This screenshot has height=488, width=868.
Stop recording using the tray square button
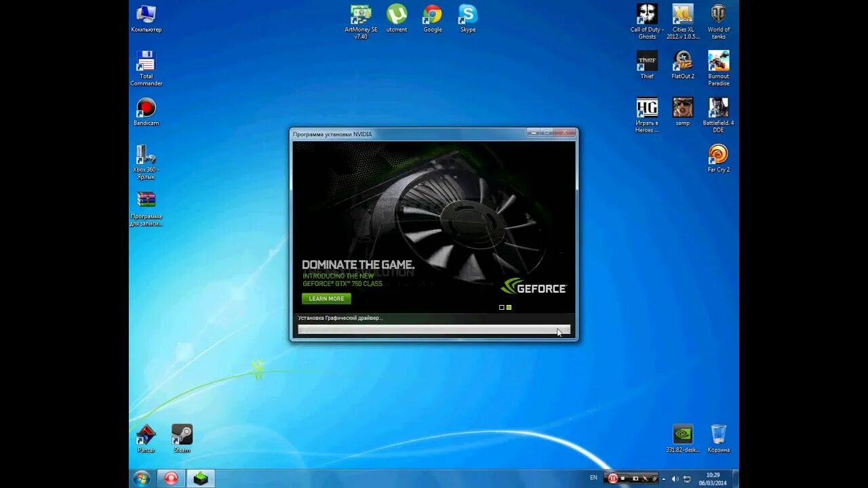pyautogui.click(x=623, y=479)
